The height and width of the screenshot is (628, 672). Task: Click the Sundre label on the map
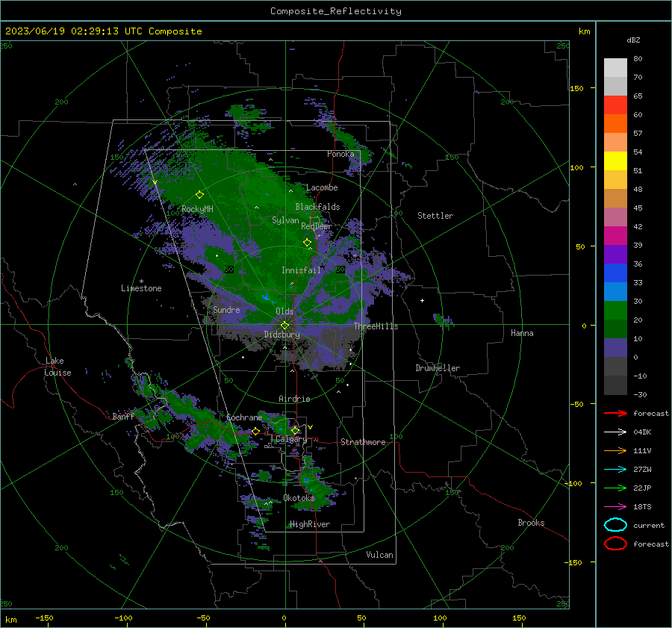click(226, 309)
